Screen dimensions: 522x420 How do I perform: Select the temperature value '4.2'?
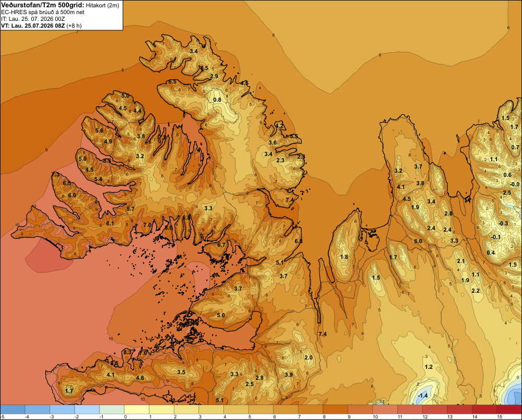pos(280,126)
